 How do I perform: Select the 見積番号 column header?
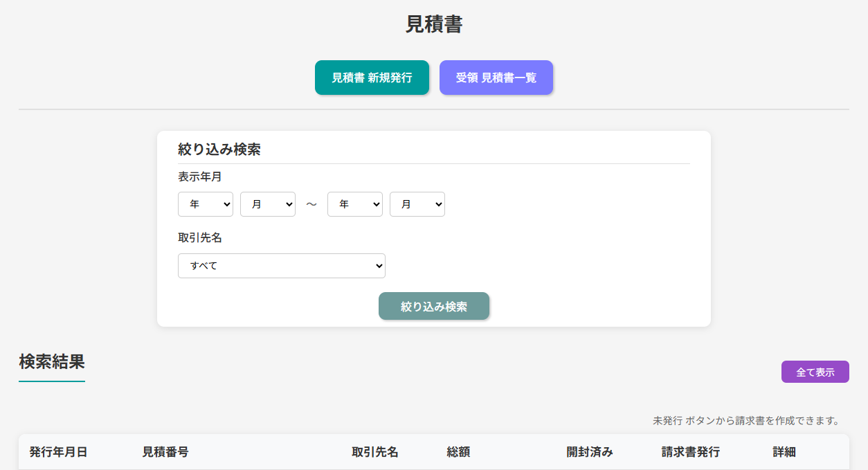click(165, 452)
